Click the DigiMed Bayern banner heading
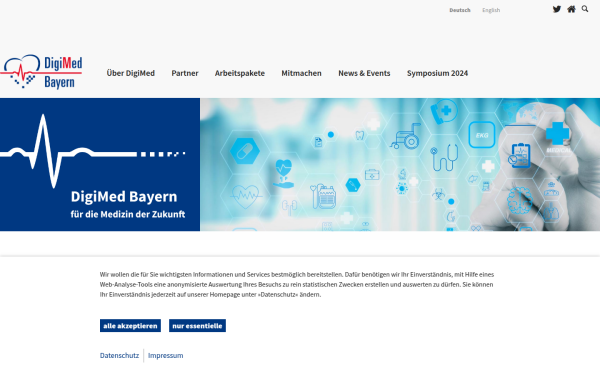Viewport: 600px width, 375px height. click(124, 196)
